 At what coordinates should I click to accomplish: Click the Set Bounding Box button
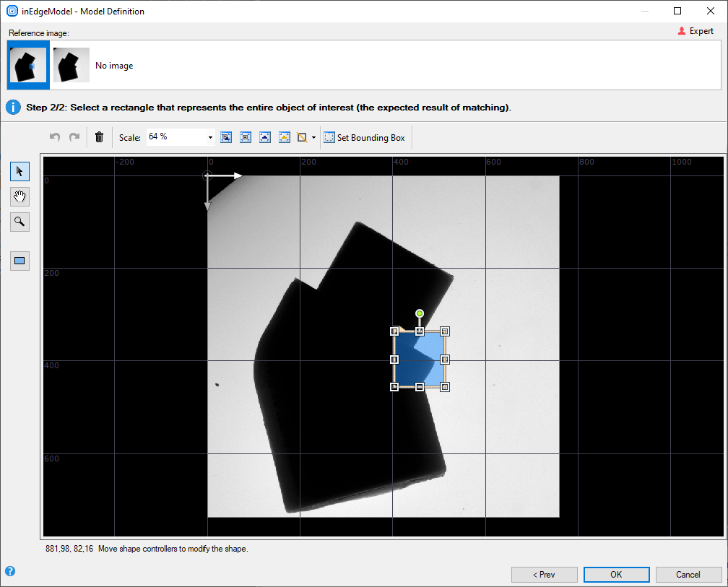[x=365, y=137]
